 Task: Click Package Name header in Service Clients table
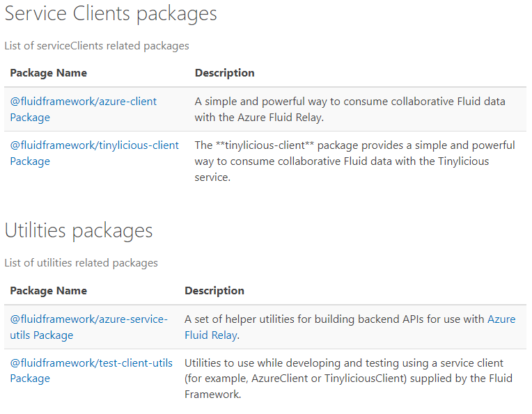tap(49, 73)
